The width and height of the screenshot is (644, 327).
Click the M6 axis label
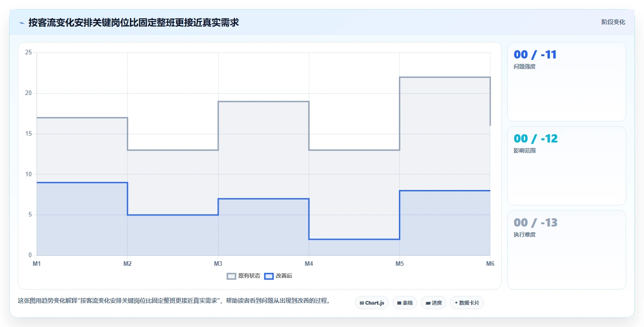(x=490, y=264)
